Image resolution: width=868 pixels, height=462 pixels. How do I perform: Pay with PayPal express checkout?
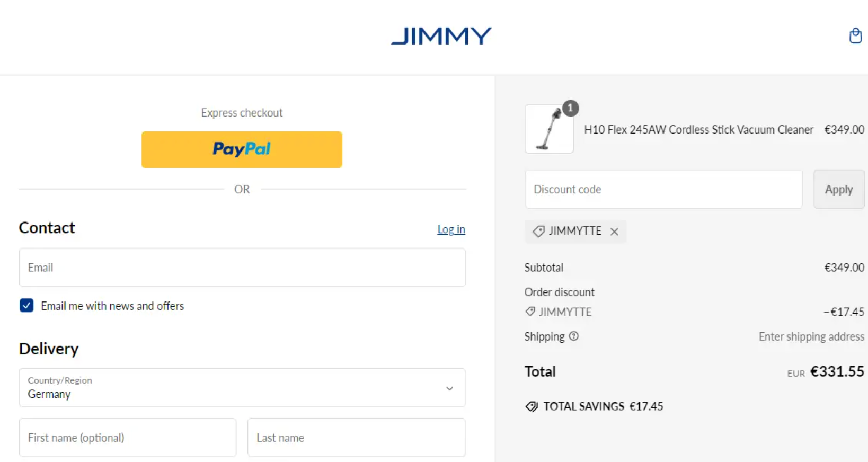click(x=242, y=149)
